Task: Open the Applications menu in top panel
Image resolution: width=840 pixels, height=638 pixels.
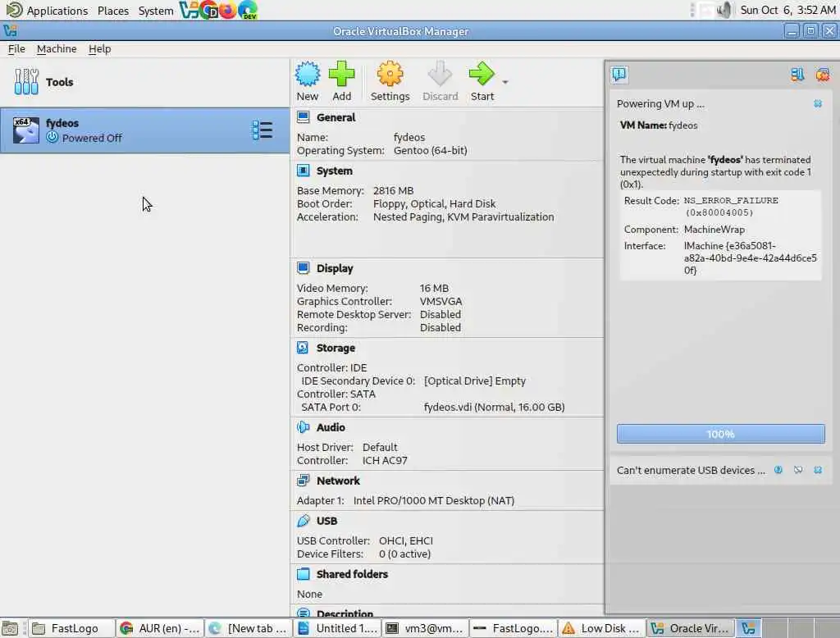Action: click(x=57, y=11)
